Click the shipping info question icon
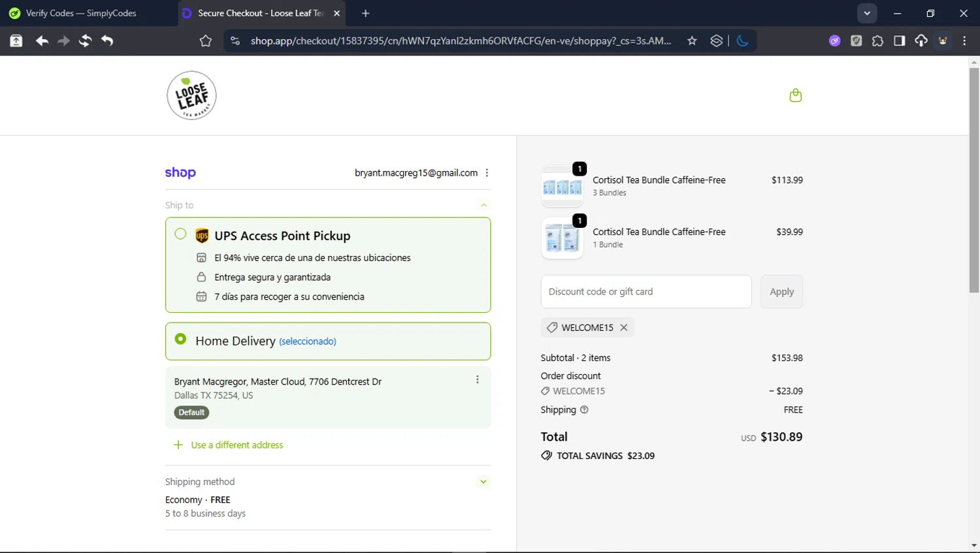Image resolution: width=980 pixels, height=553 pixels. coord(584,410)
